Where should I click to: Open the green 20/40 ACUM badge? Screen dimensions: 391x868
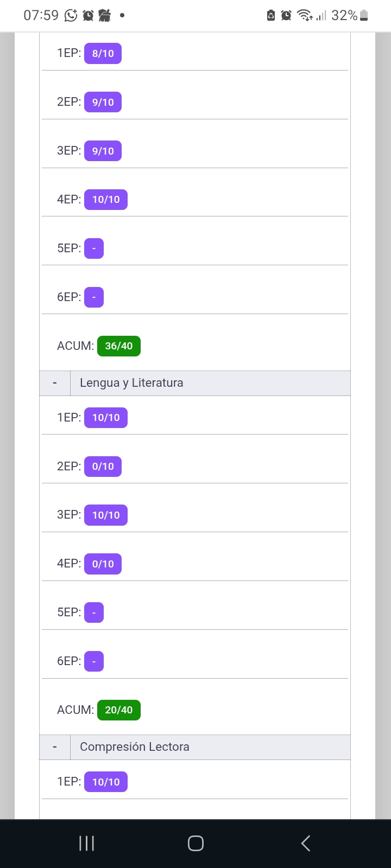coord(118,710)
